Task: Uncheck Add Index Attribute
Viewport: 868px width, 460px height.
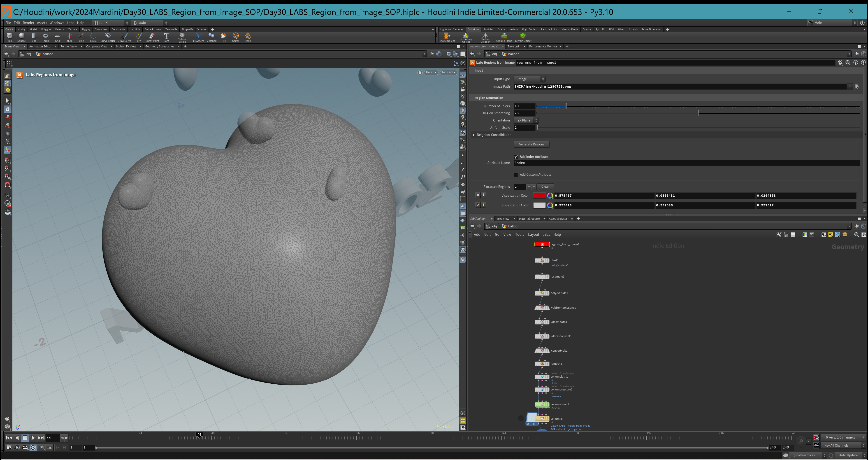Action: pyautogui.click(x=515, y=157)
